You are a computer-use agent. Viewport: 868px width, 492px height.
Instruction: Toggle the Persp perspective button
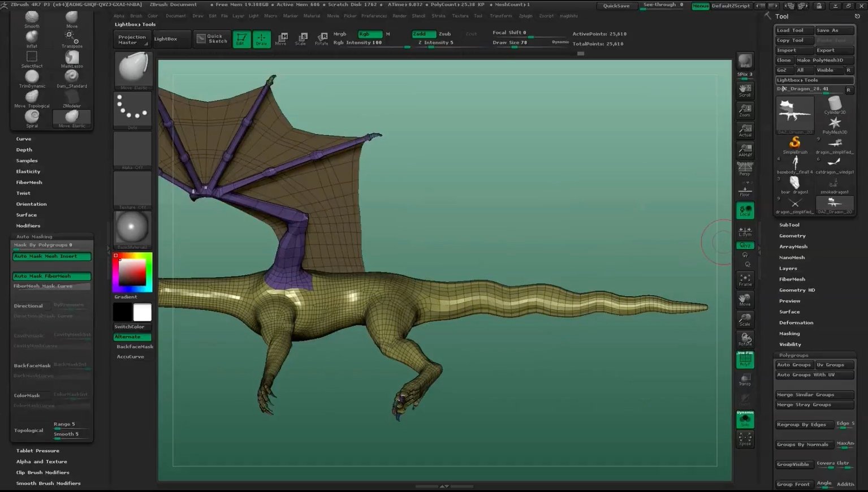point(745,169)
